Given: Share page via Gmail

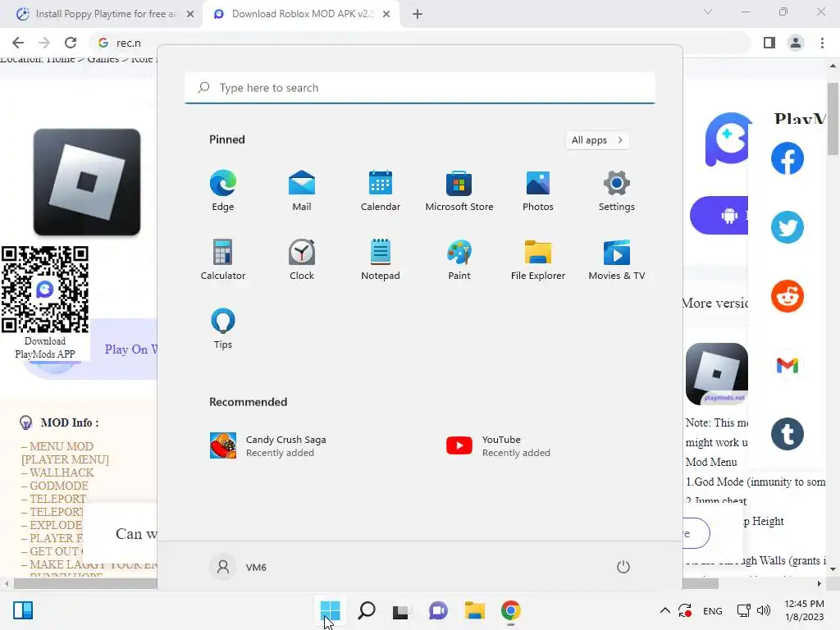Looking at the screenshot, I should point(787,365).
